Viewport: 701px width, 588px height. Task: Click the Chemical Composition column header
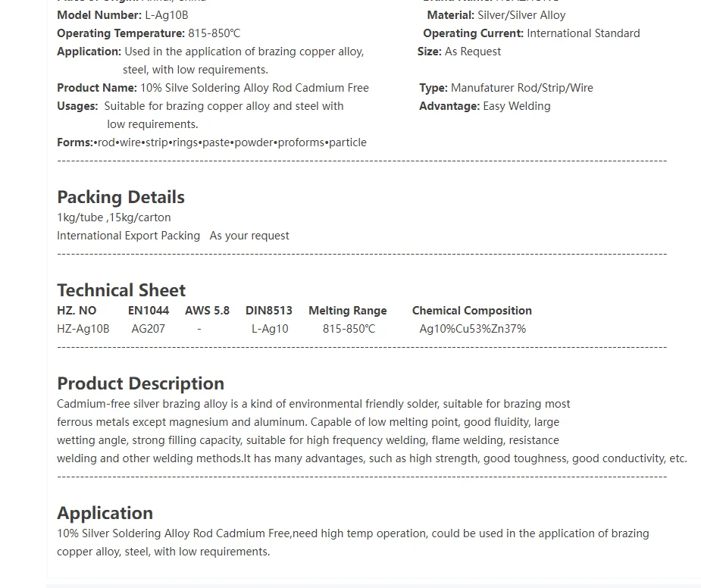471,311
